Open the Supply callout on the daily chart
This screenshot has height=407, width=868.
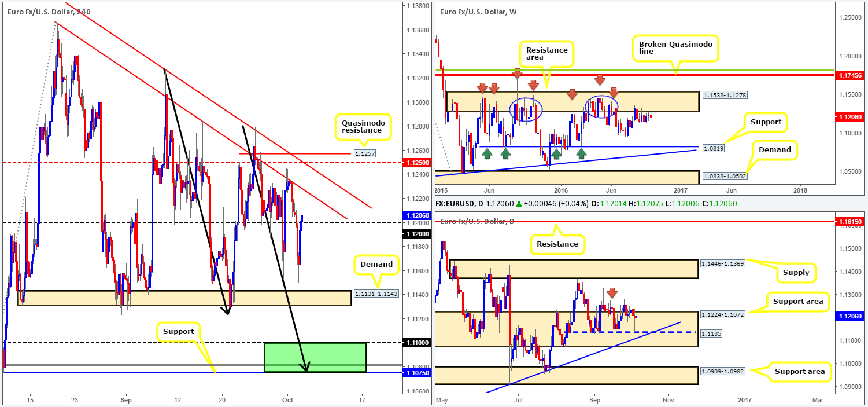[x=796, y=272]
